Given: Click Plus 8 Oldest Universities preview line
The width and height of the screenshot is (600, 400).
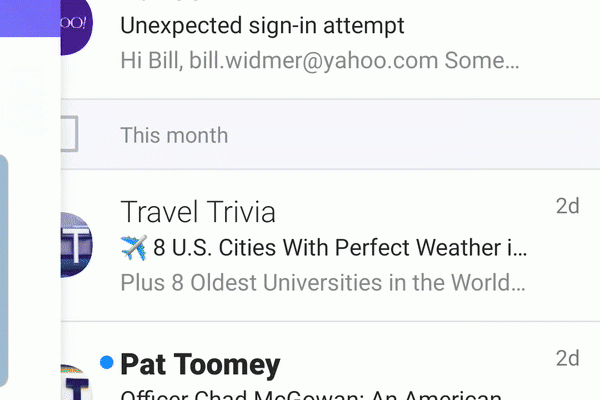Looking at the screenshot, I should pyautogui.click(x=322, y=282).
